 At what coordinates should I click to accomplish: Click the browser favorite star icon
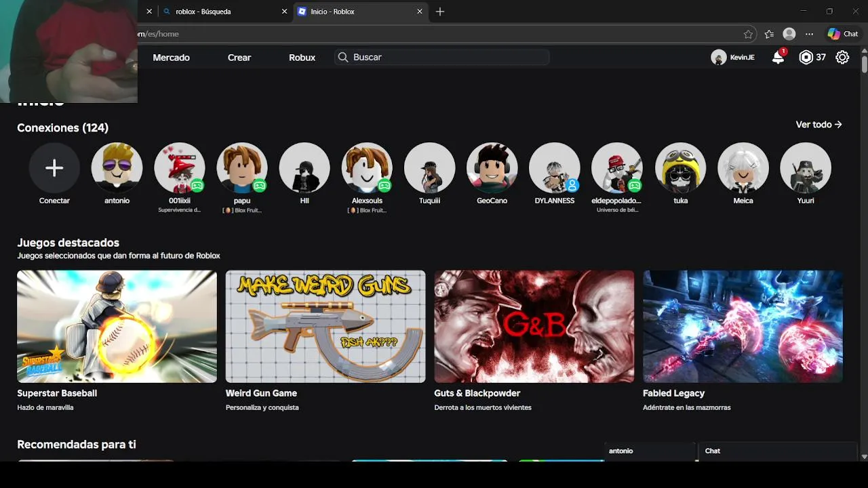coord(748,34)
